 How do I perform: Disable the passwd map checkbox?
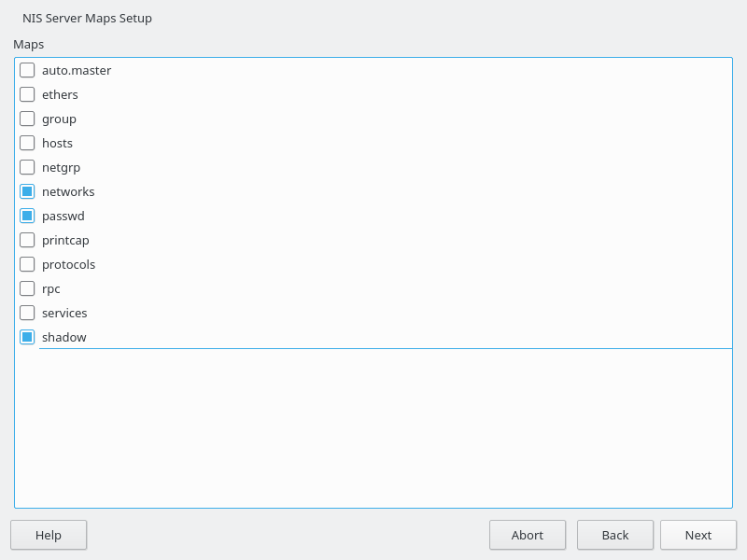point(27,216)
